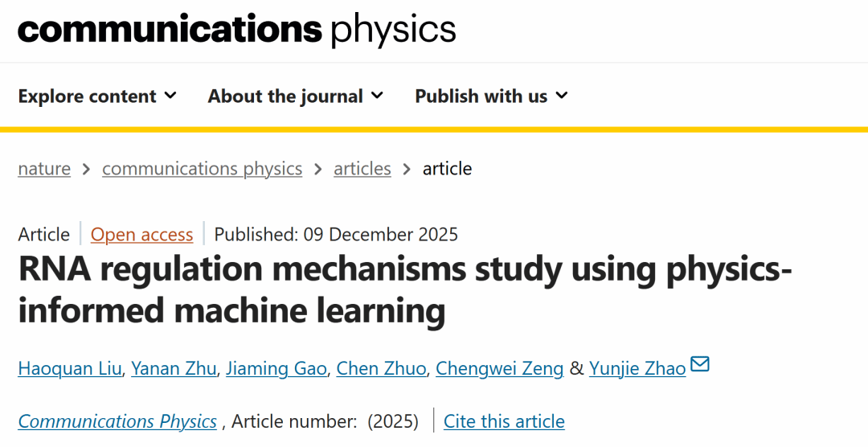Click the chevron next to Publish with us
Viewport: 868px width, 447px height.
(561, 96)
